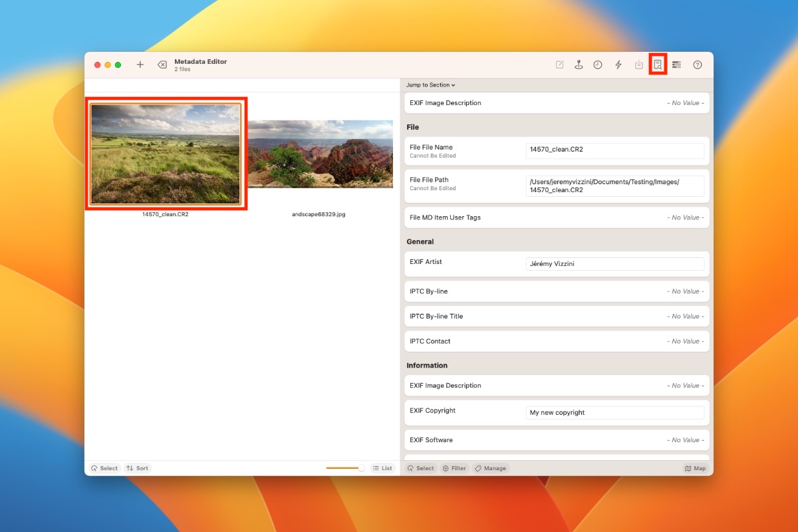Viewport: 798px width, 532px height.
Task: Click the EXIF Software row
Action: [x=557, y=440]
